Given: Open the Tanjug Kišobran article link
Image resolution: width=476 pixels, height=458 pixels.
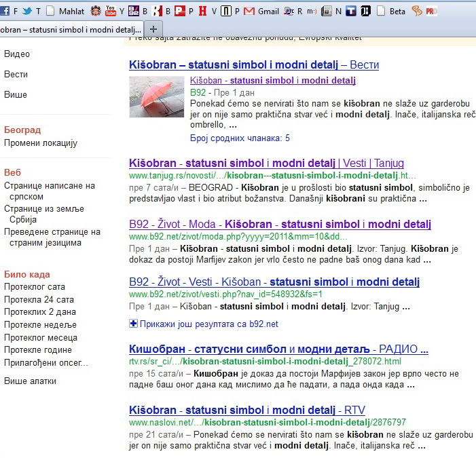Looking at the screenshot, I should pos(266,163).
